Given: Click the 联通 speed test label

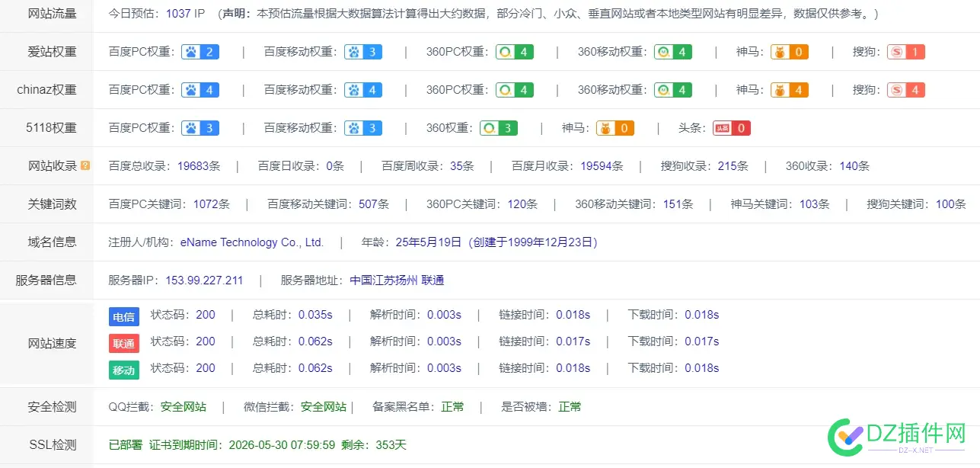Looking at the screenshot, I should pyautogui.click(x=123, y=343).
